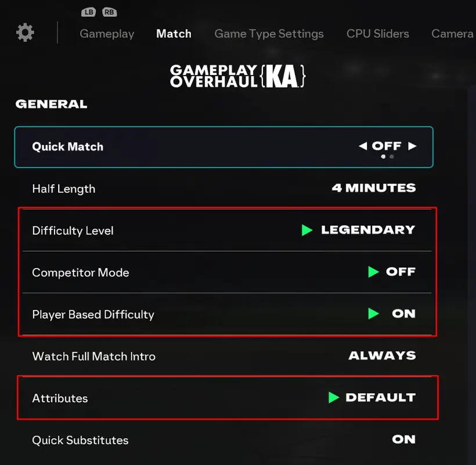The height and width of the screenshot is (465, 476).
Task: Click green arrow beside Attributes Default
Action: (333, 398)
